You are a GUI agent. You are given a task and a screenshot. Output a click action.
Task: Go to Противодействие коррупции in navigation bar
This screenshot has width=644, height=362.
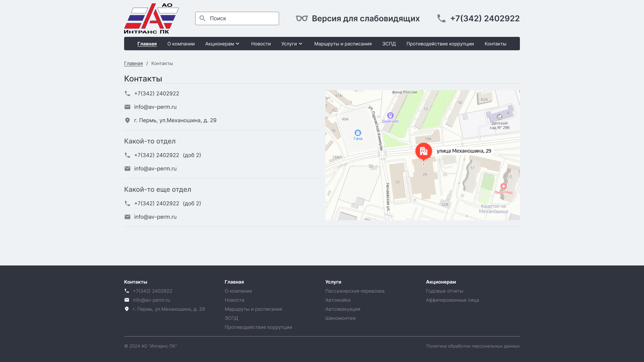click(440, 44)
